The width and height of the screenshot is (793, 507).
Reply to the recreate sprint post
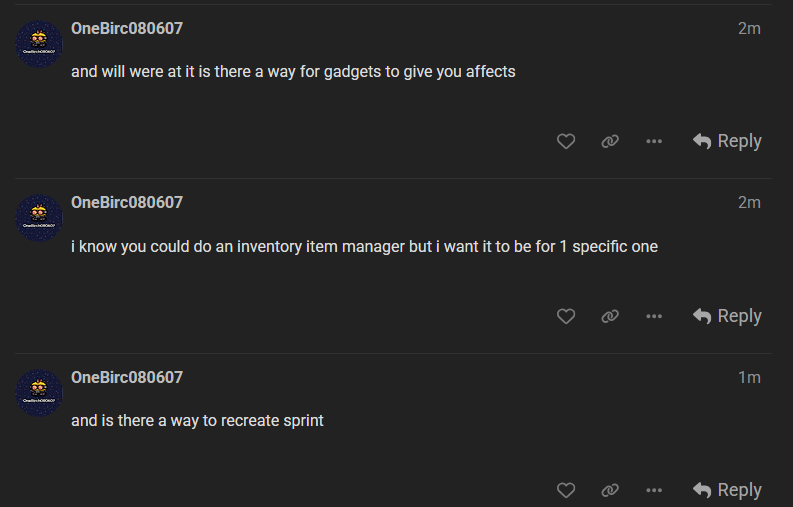tap(727, 490)
